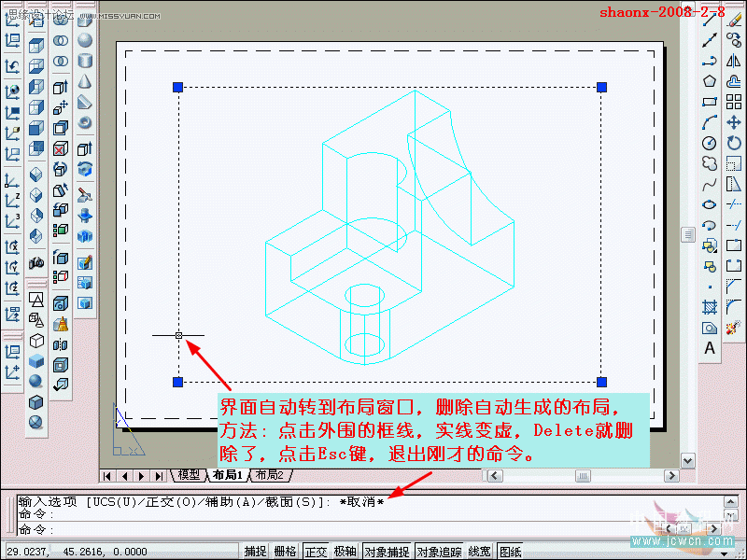
Task: Select the Circle draw tool
Action: point(710,143)
